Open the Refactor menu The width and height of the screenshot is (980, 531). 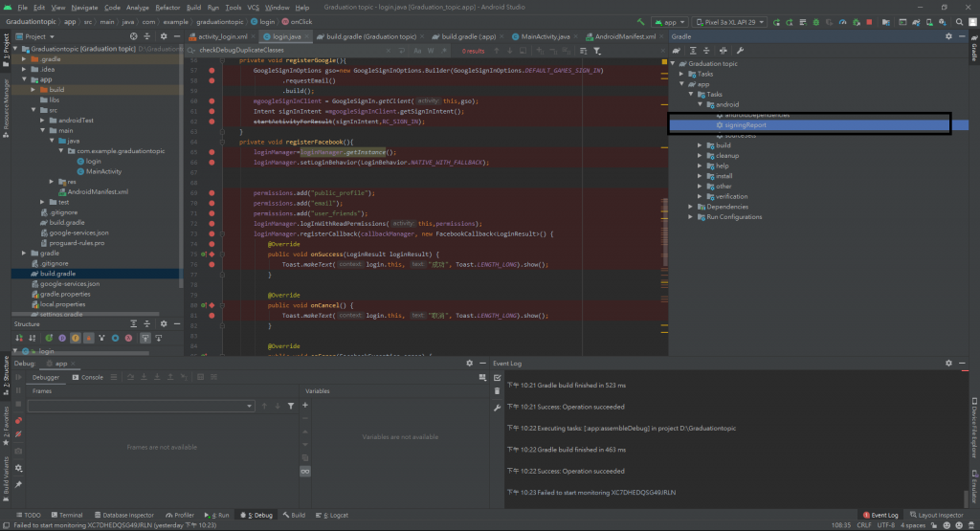pyautogui.click(x=167, y=7)
